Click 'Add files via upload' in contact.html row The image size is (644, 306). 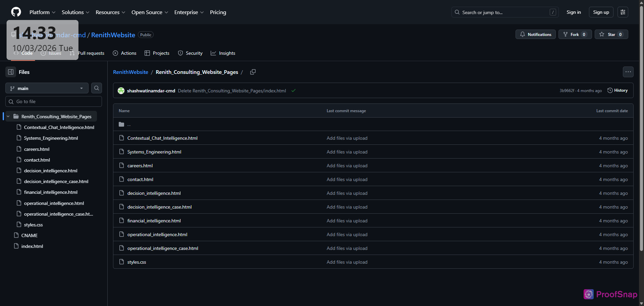[x=347, y=179]
